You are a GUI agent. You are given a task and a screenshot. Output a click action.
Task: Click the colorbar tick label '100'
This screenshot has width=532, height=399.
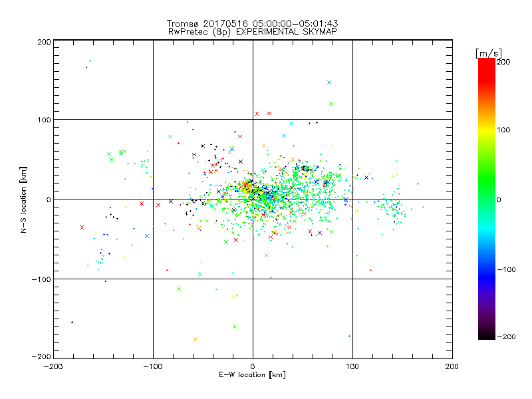[x=503, y=130]
